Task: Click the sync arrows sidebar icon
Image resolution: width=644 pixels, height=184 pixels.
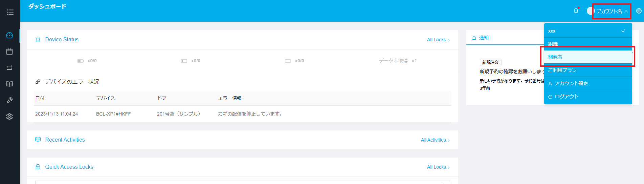Action: click(x=9, y=68)
